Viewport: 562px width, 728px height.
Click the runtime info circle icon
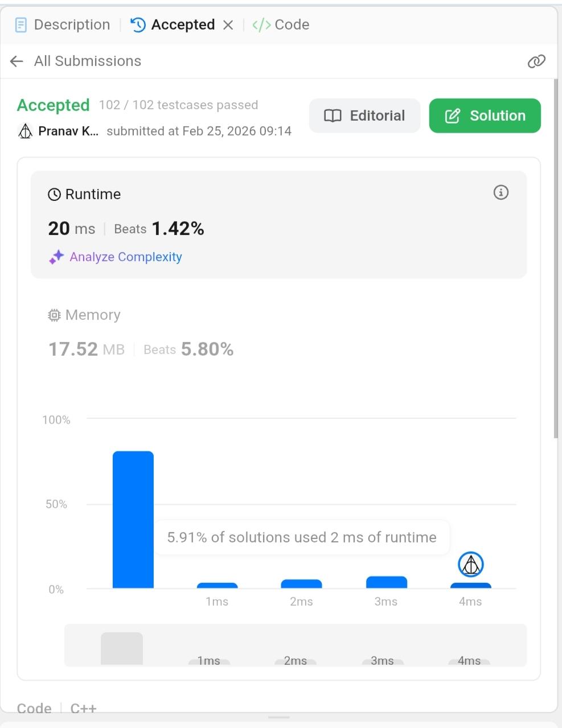tap(501, 192)
